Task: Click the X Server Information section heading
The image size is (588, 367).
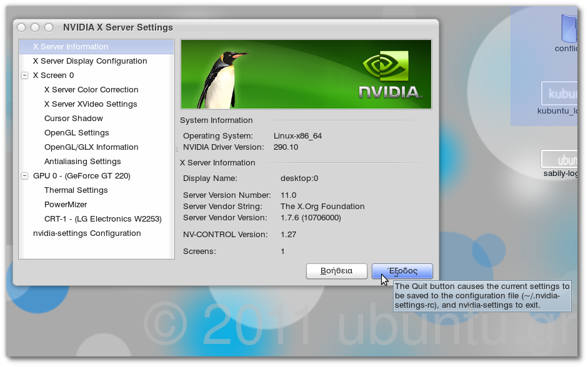Action: [217, 162]
